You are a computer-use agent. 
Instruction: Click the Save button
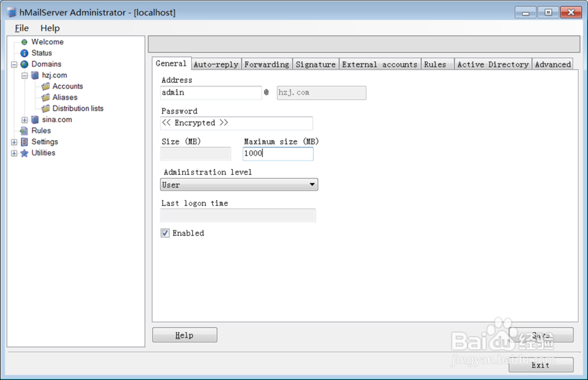pyautogui.click(x=541, y=335)
